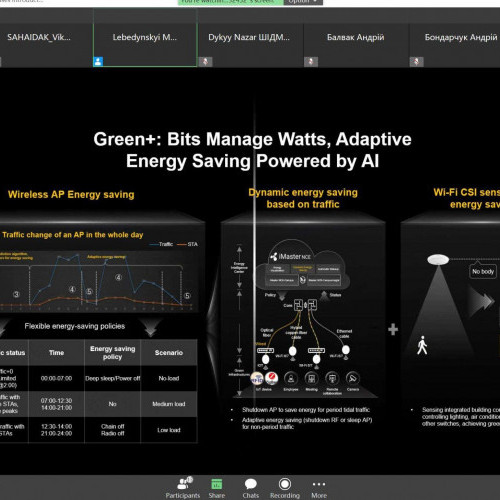The width and height of the screenshot is (500, 500).
Task: Click the green screen-watching banner
Action: point(231,2)
